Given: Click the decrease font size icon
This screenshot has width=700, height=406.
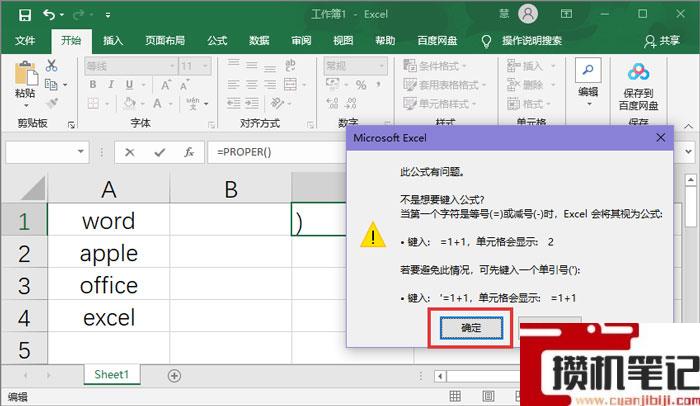Looking at the screenshot, I should (184, 85).
